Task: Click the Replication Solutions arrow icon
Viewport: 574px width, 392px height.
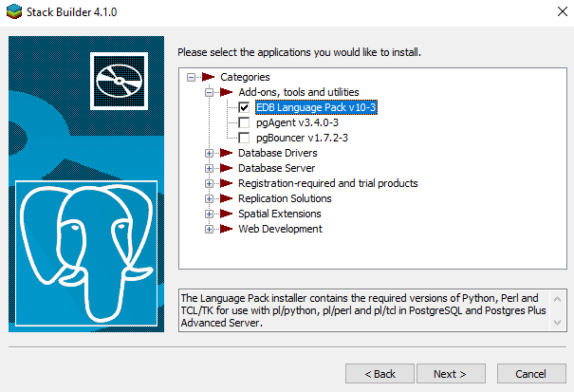Action: click(227, 198)
